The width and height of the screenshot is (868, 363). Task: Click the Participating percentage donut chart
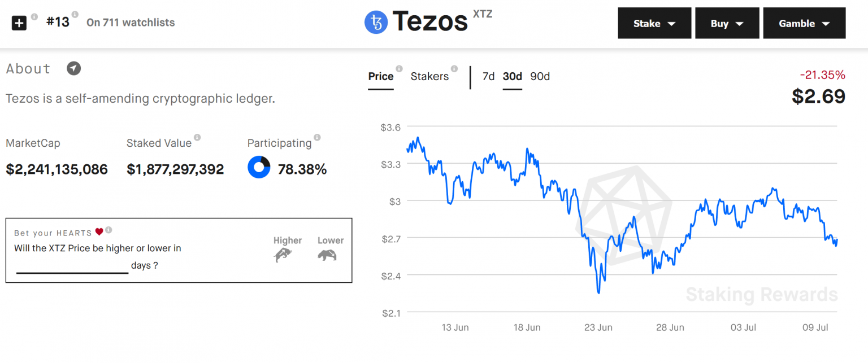(259, 167)
